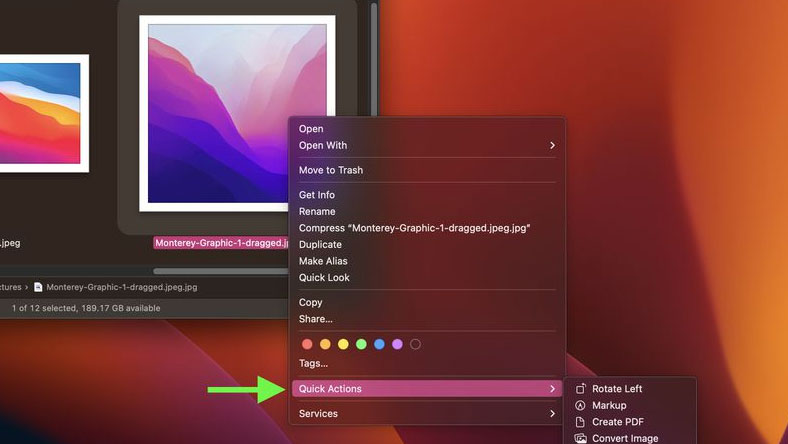Click file icon in Finder path bar
788x444 pixels.
click(x=38, y=287)
